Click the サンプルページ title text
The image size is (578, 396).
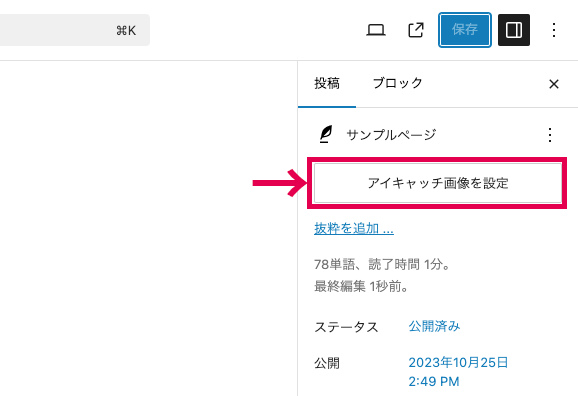click(x=391, y=135)
